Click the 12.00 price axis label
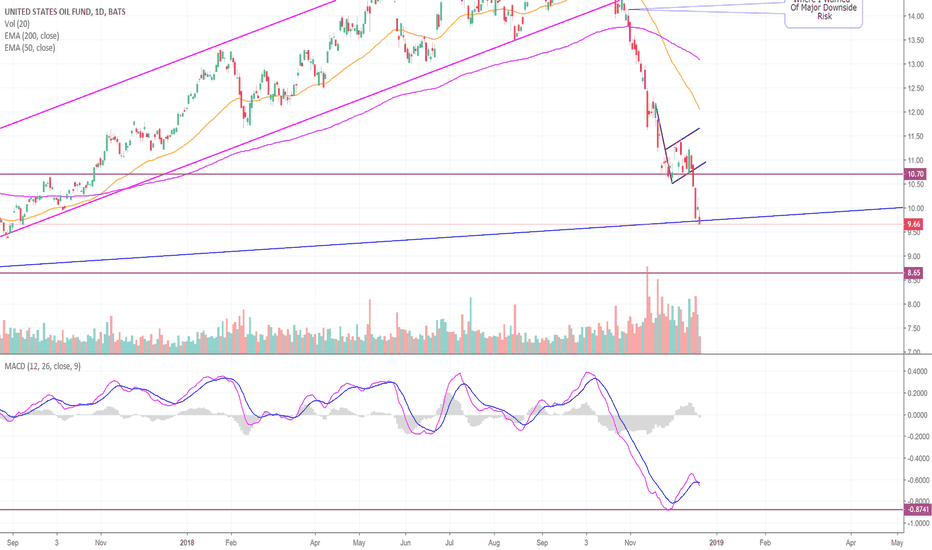This screenshot has width=932, height=550. pyautogui.click(x=915, y=112)
